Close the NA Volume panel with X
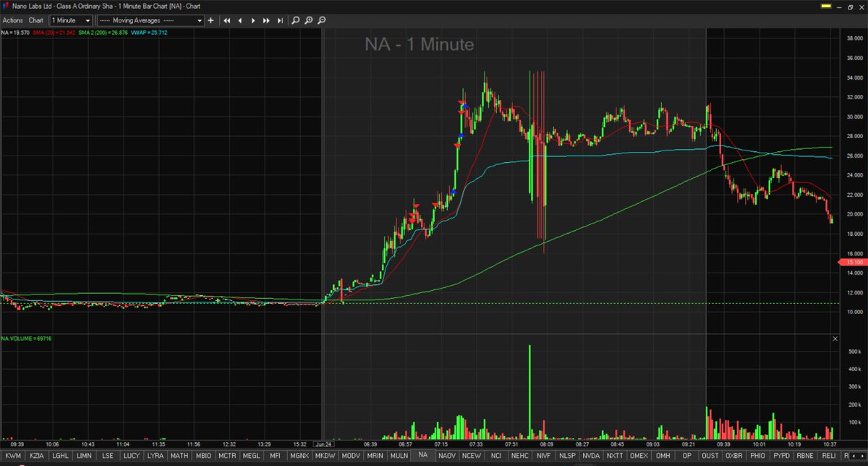Image resolution: width=868 pixels, height=466 pixels. pyautogui.click(x=835, y=339)
